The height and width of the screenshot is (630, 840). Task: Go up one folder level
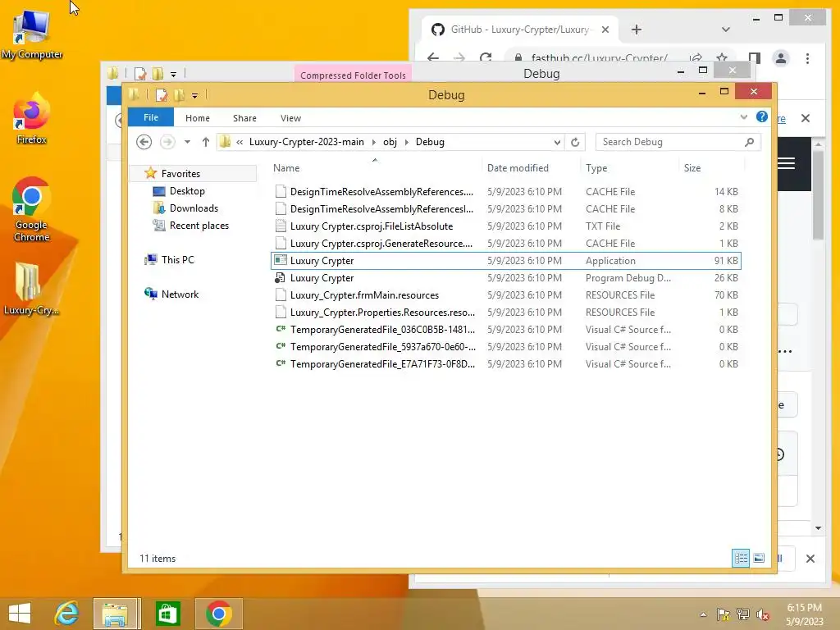coord(206,142)
